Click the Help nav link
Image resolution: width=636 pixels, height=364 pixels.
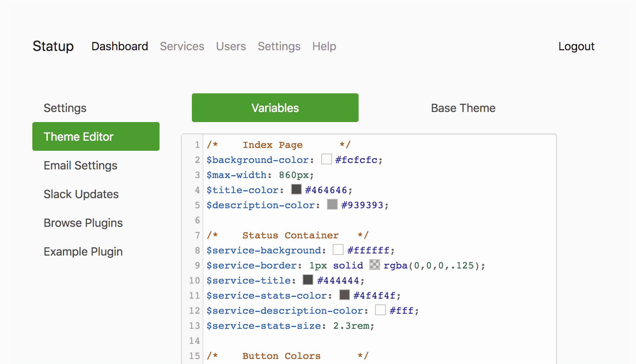click(x=324, y=46)
